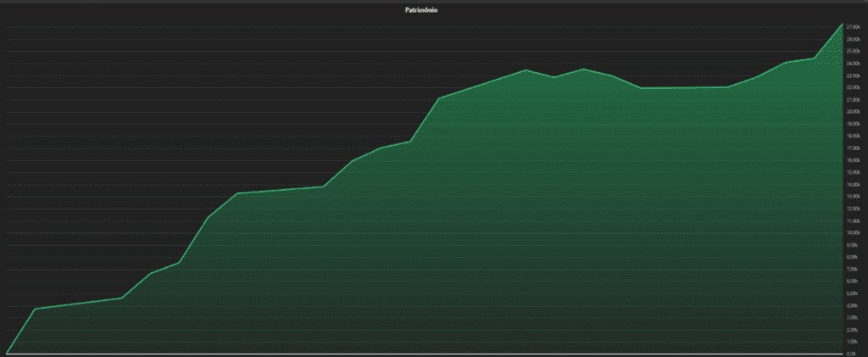Screen dimensions: 868x357
Task: Click the 20.00k y-axis label
Action: pyautogui.click(x=854, y=112)
